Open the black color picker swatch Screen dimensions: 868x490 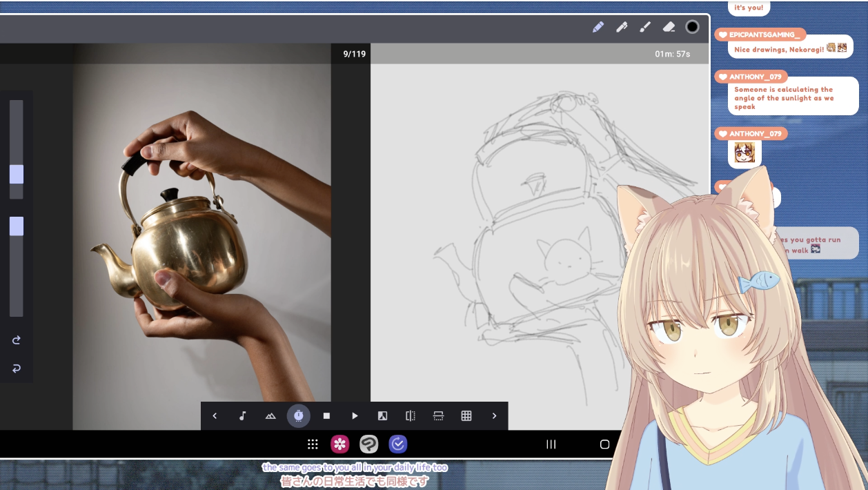[x=692, y=27]
